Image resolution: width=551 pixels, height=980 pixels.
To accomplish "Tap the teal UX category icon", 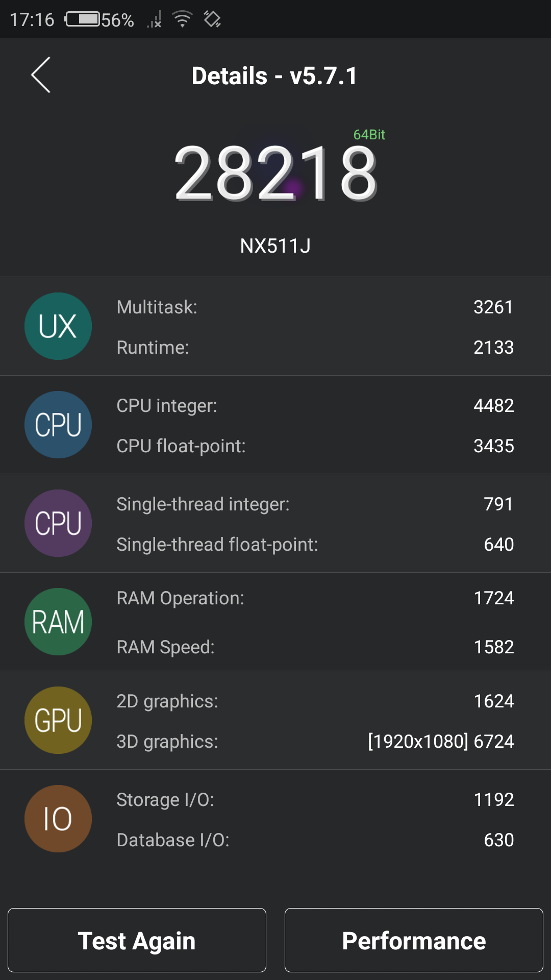I will click(x=58, y=326).
